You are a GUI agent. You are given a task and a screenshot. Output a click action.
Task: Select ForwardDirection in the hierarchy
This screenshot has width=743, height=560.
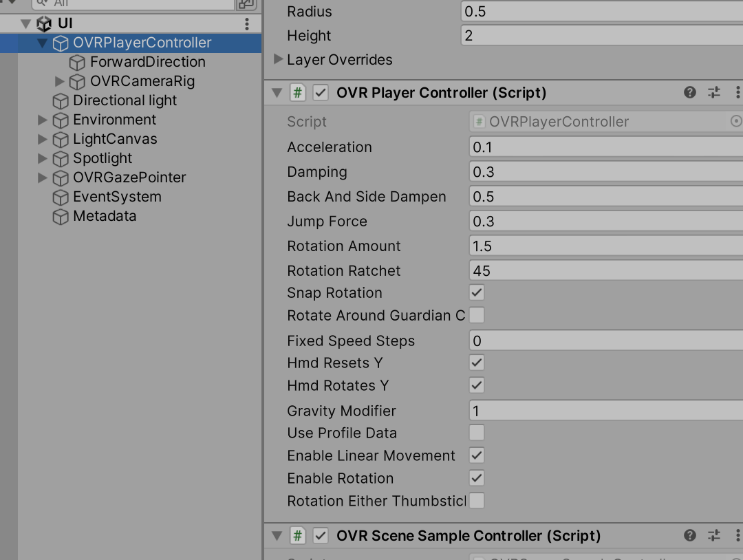pyautogui.click(x=148, y=62)
